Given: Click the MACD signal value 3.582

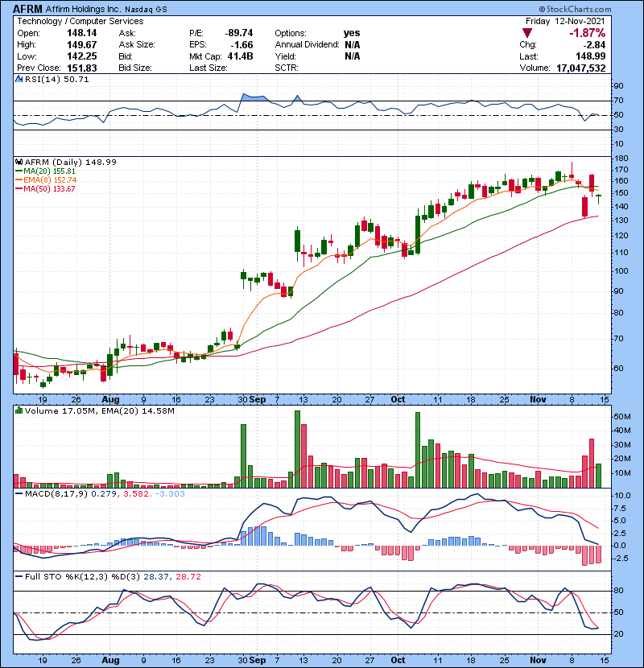Looking at the screenshot, I should 136,494.
